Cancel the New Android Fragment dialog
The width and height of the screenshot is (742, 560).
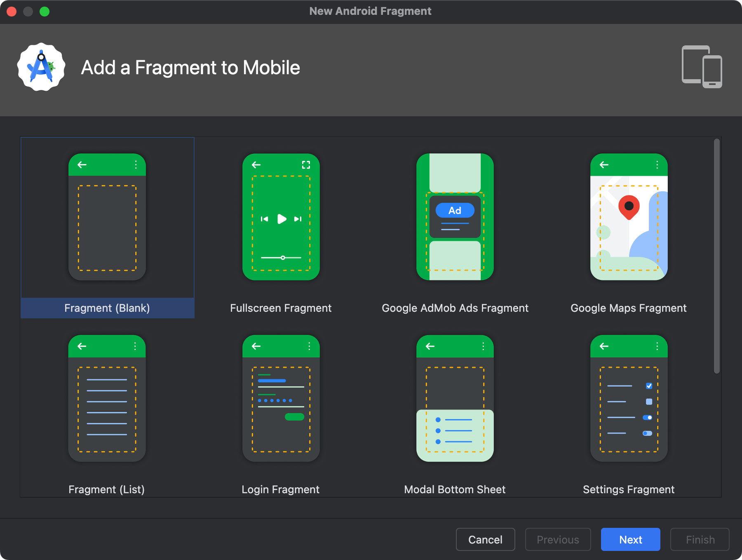click(485, 539)
